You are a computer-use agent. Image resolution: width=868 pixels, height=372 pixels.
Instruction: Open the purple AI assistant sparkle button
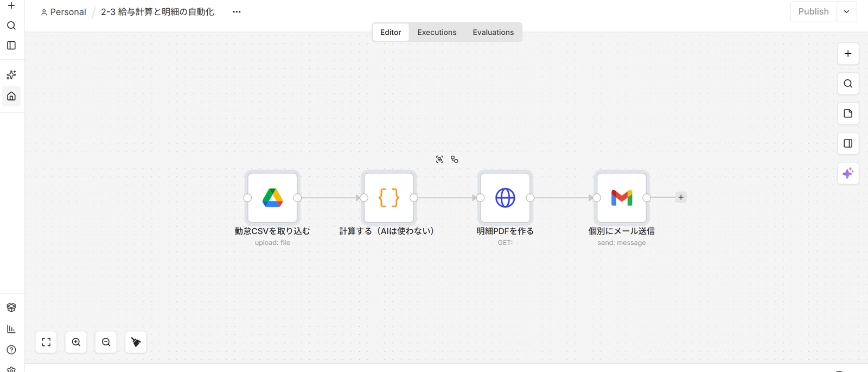pyautogui.click(x=848, y=173)
